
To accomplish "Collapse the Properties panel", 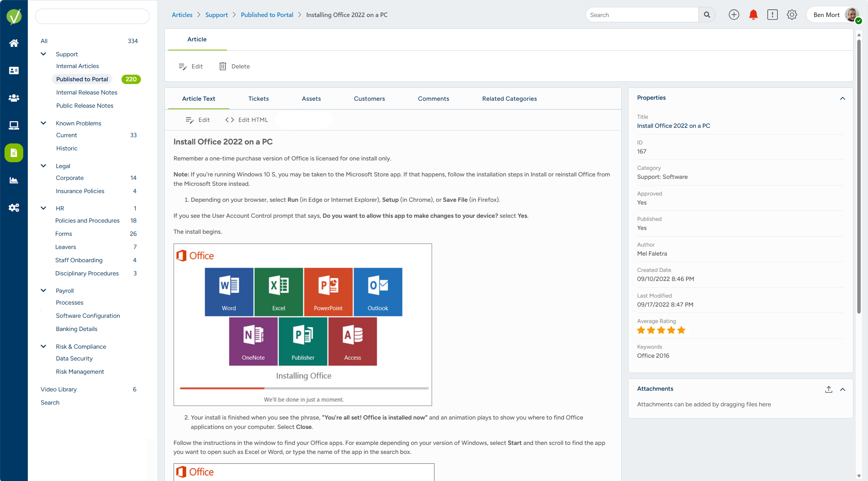I will pyautogui.click(x=843, y=98).
